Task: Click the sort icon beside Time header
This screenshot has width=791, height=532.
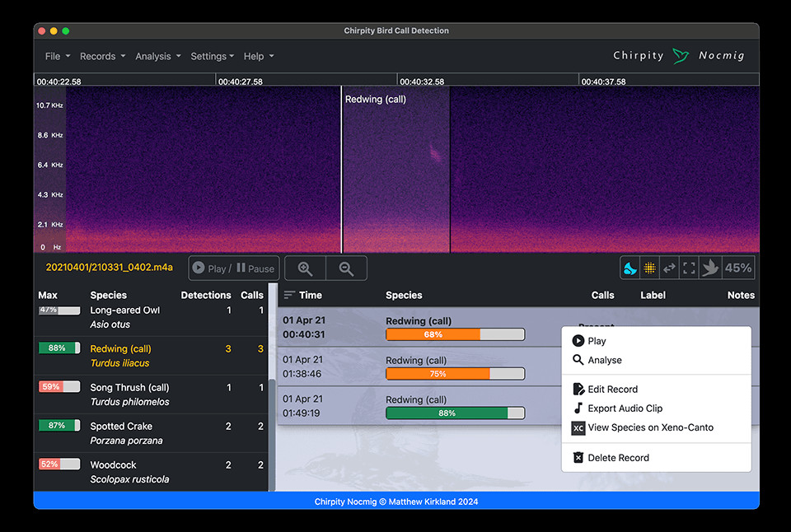Action: pyautogui.click(x=289, y=295)
